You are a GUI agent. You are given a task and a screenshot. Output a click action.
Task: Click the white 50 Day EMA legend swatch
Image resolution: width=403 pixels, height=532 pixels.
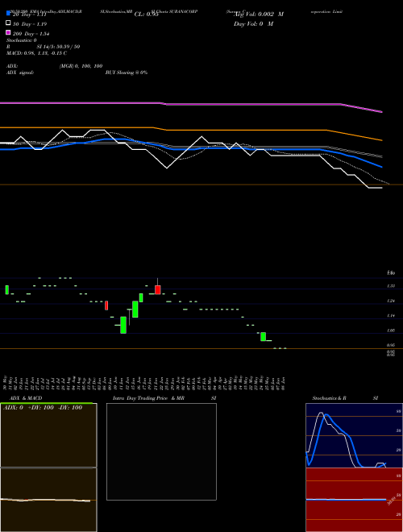pos(9,23)
